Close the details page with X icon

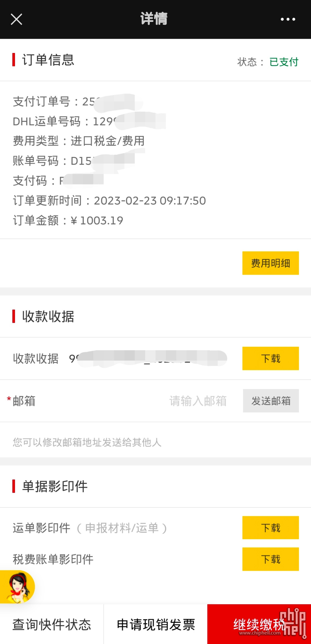point(17,19)
